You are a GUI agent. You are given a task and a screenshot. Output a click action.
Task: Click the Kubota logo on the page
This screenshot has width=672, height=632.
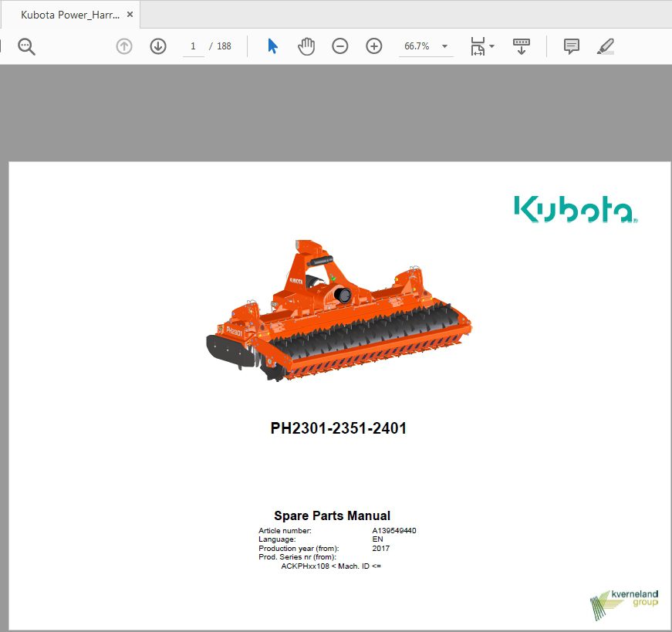tap(576, 209)
